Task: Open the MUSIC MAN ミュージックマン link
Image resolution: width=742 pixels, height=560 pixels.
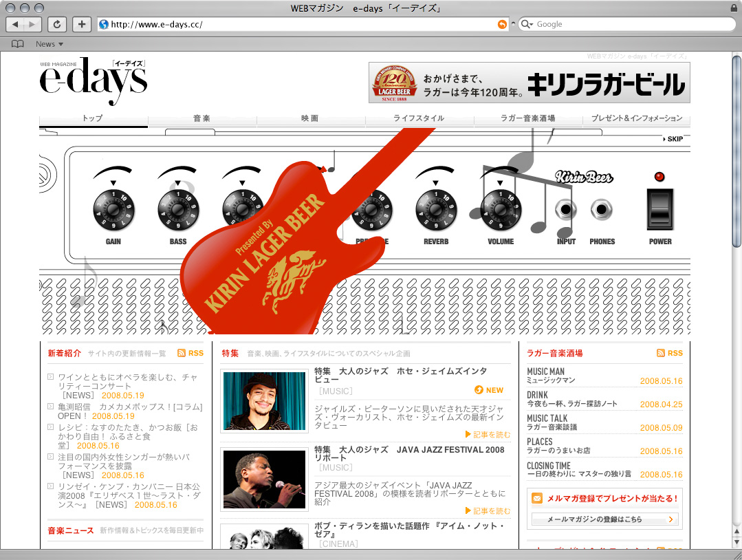Action: click(x=546, y=376)
